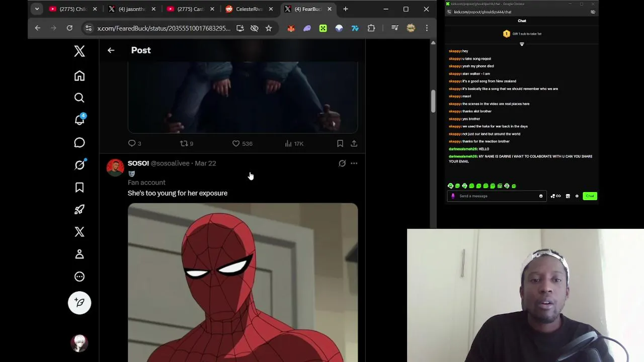Open Explore search icon in X sidebar

coord(79,98)
